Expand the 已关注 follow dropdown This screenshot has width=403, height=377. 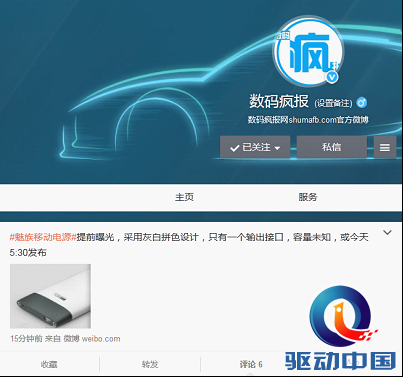pyautogui.click(x=255, y=147)
